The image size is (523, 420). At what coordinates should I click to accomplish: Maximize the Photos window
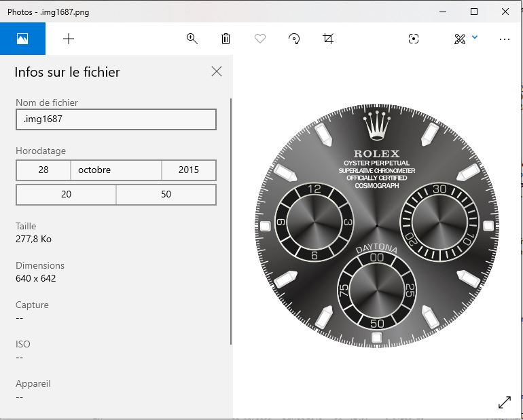pyautogui.click(x=474, y=12)
